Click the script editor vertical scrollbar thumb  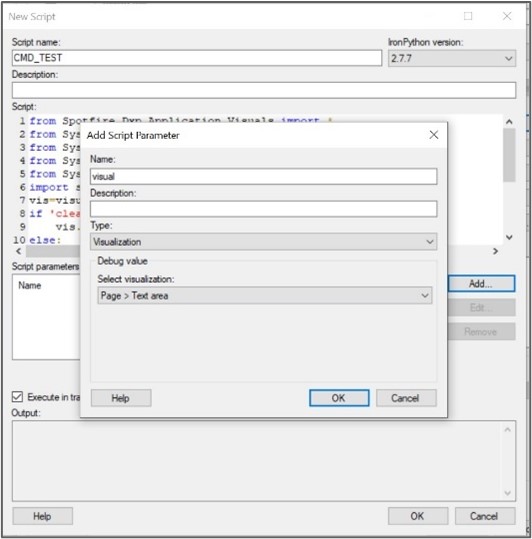point(509,155)
